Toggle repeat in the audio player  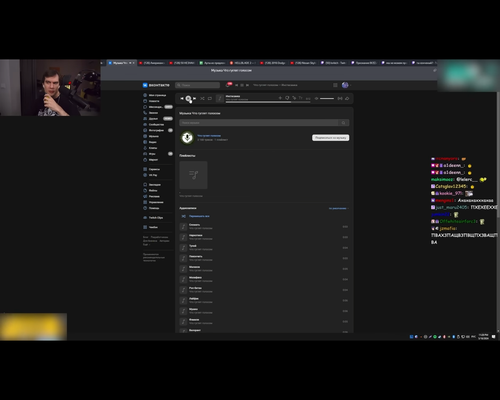coord(210,98)
